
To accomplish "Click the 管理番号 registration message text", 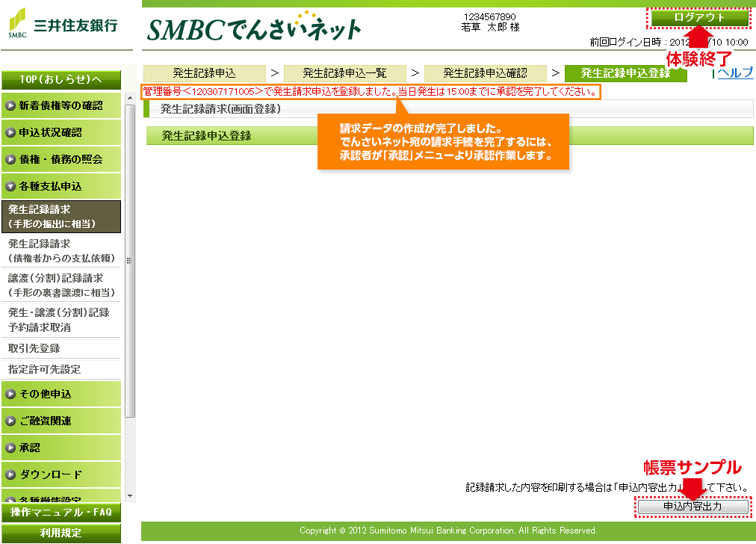I will (371, 92).
